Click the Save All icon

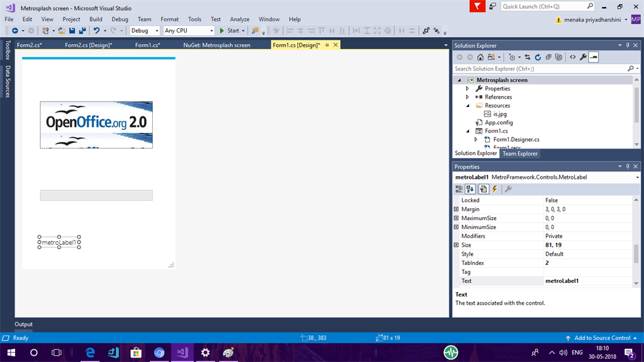tap(82, 30)
